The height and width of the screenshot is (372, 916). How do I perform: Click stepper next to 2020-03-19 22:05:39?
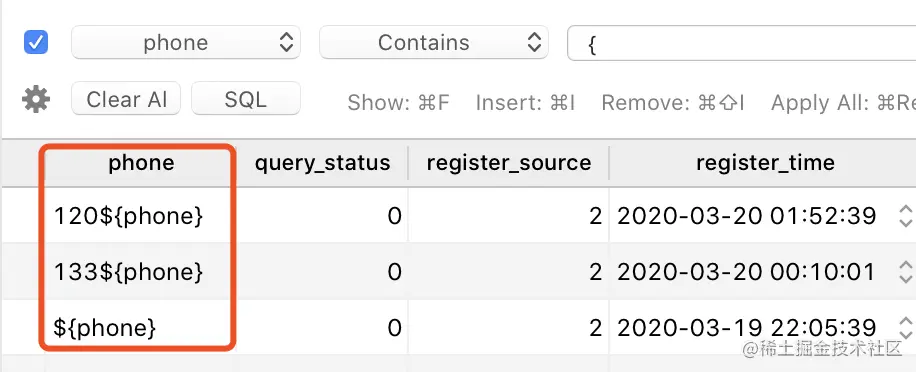(x=905, y=328)
